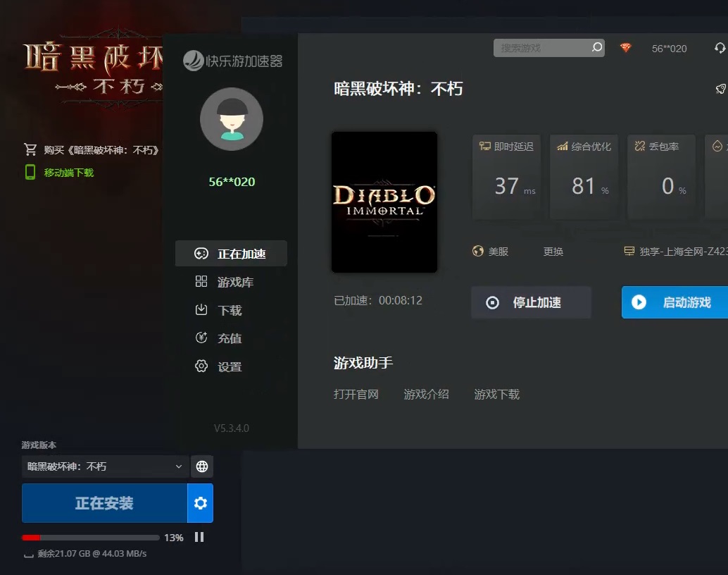Click the 搜索游戏 search field
This screenshot has width=728, height=575.
click(x=541, y=48)
